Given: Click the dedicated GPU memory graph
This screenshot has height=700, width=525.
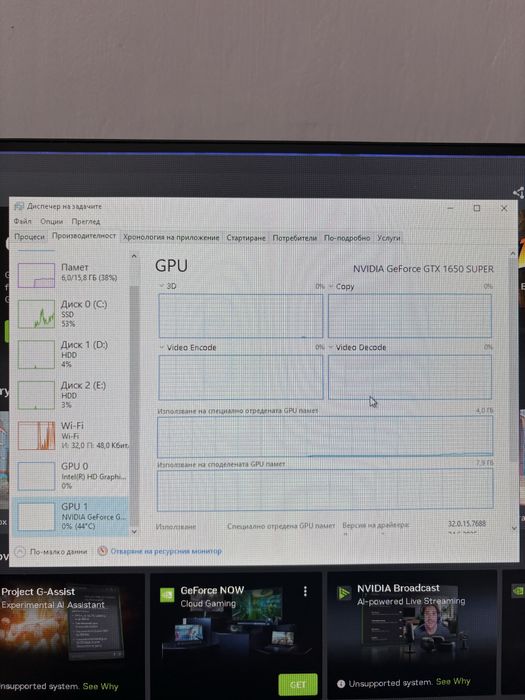Looking at the screenshot, I should tap(325, 436).
